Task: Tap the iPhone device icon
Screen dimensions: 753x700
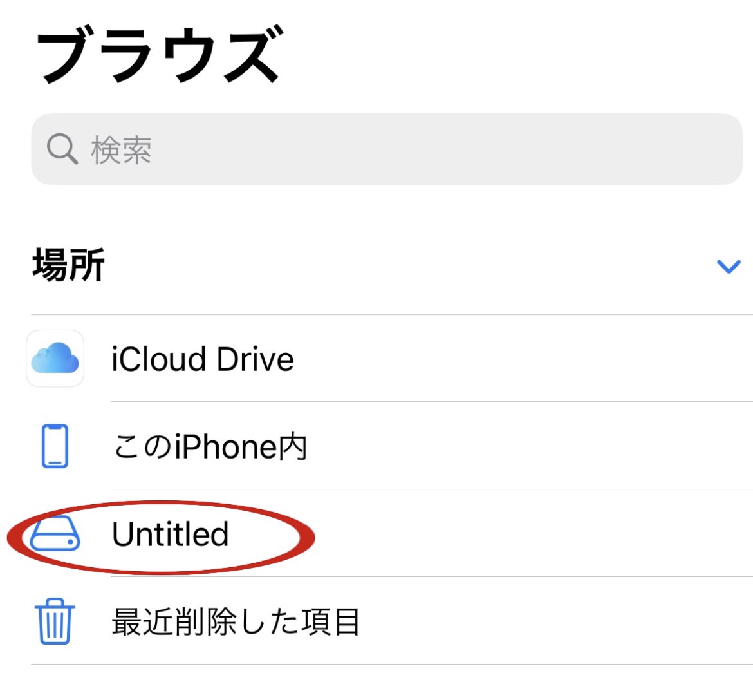Action: (x=55, y=446)
